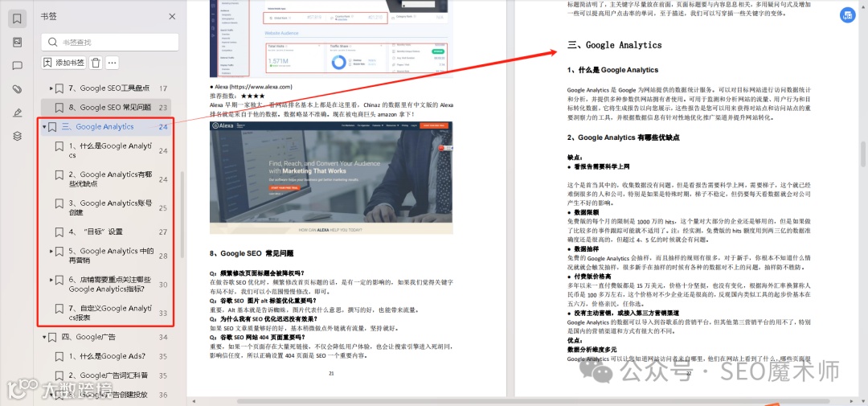Click the 添加书签 button
Image resolution: width=868 pixels, height=406 pixels.
coord(64,63)
